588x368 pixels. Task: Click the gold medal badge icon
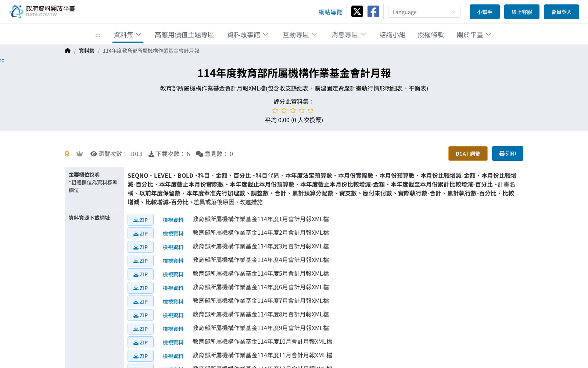[x=67, y=154]
